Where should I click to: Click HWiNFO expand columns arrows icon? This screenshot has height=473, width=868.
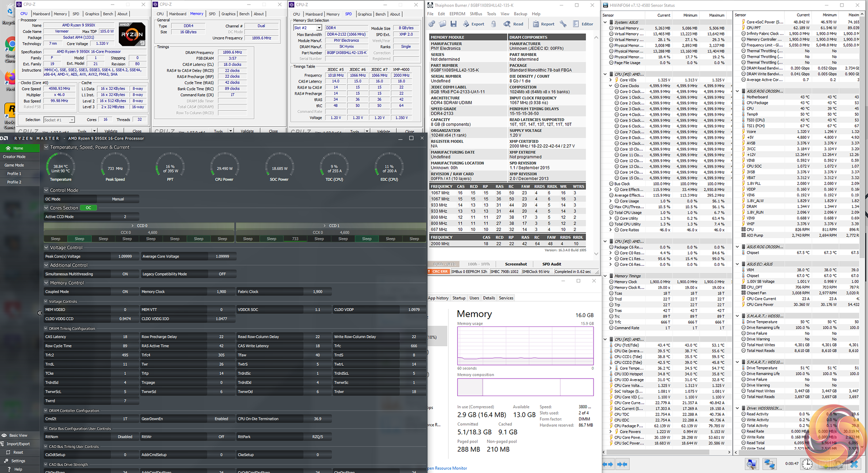tap(608, 464)
